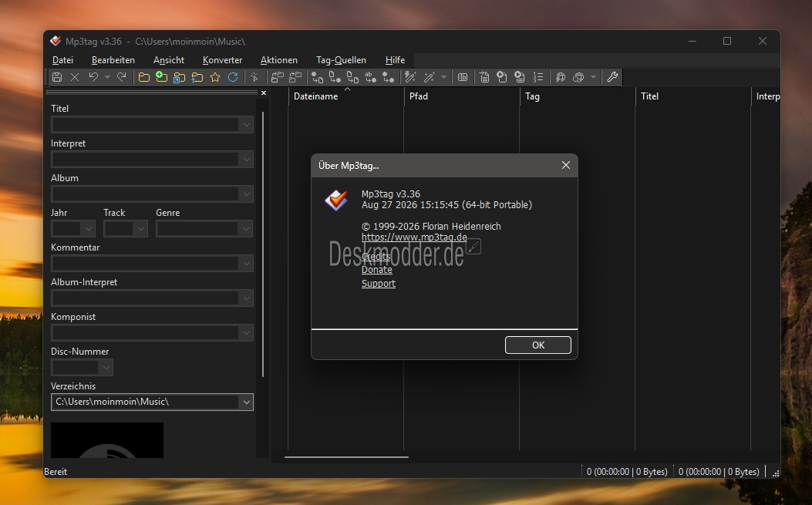
Task: Open the Datei menu
Action: [62, 60]
